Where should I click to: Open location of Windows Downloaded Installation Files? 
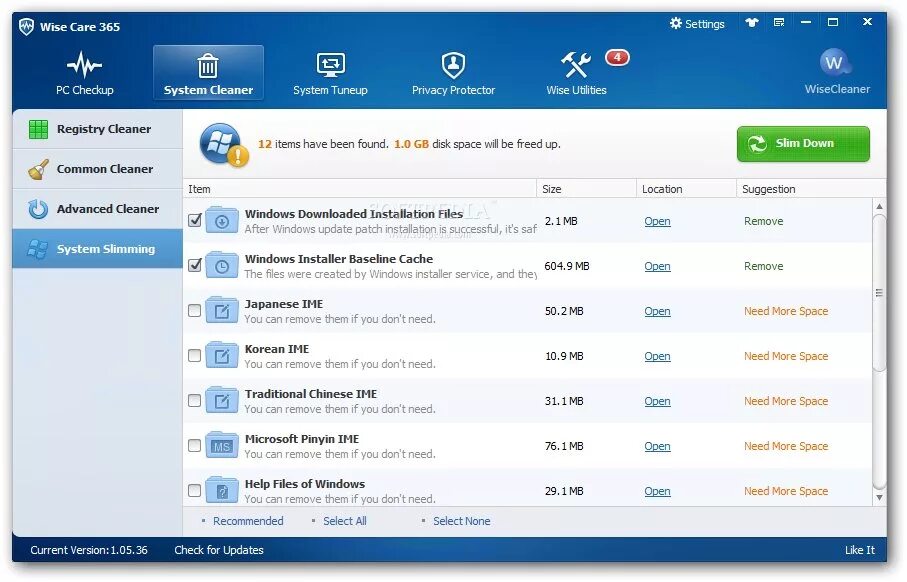pos(657,221)
